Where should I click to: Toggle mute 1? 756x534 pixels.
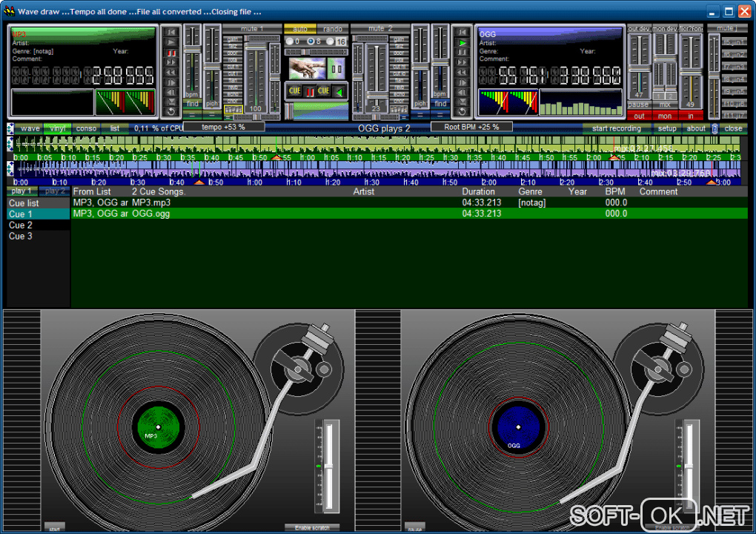[x=252, y=29]
